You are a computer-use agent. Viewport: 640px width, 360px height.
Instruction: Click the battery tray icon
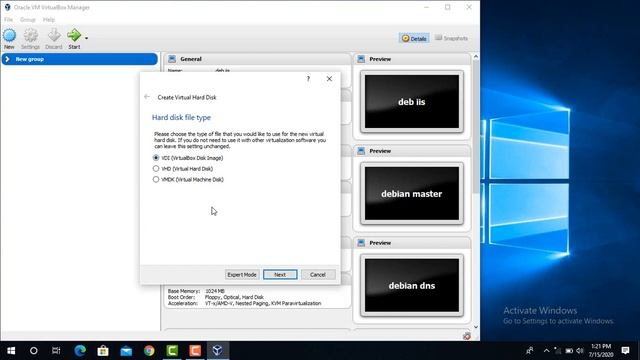[x=569, y=351]
